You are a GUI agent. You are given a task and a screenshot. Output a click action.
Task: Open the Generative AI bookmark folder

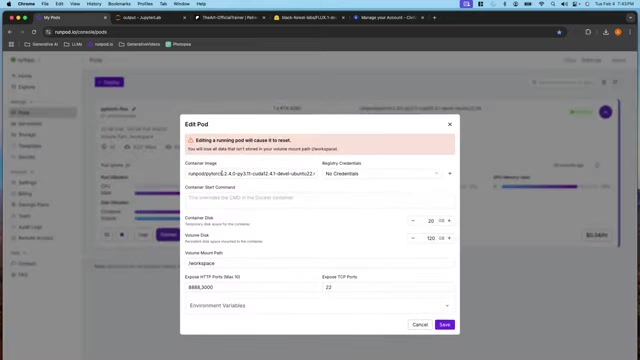[x=41, y=44]
